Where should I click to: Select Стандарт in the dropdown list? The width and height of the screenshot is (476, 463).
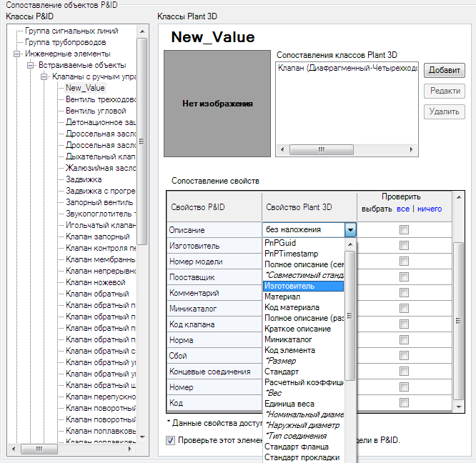[282, 372]
